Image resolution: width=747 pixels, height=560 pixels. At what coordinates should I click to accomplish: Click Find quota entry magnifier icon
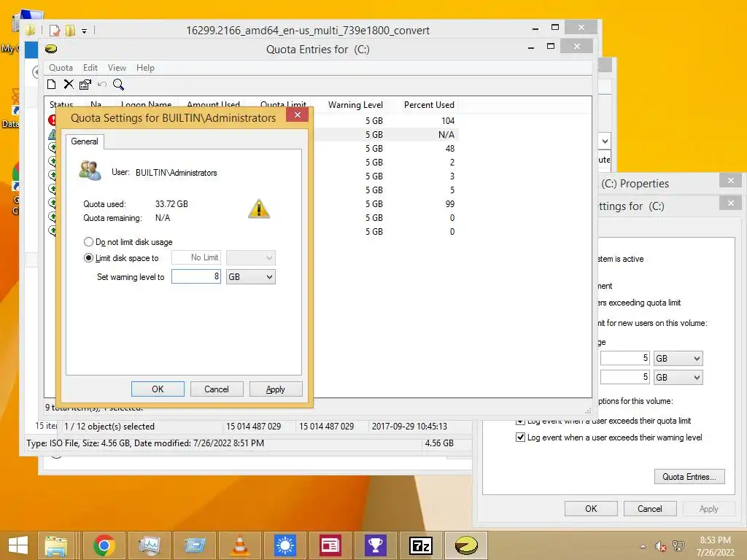119,85
